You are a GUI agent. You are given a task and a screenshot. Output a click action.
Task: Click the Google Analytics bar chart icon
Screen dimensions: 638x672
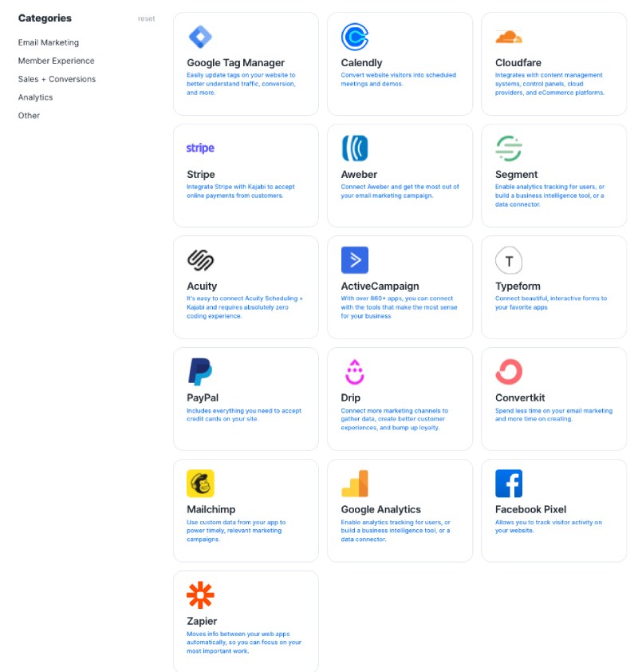(355, 484)
